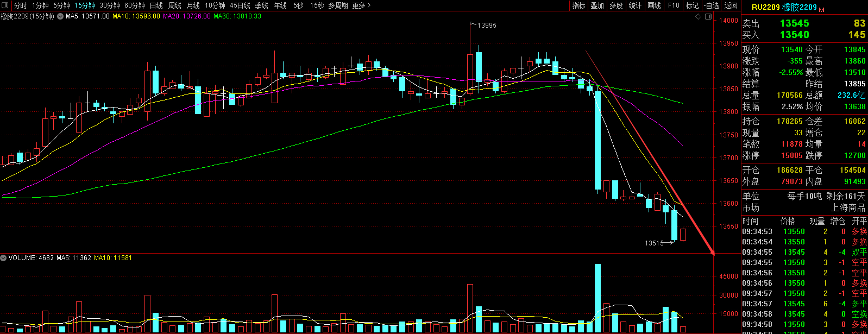
Task: Select the 13995 high price marker
Action: point(487,26)
